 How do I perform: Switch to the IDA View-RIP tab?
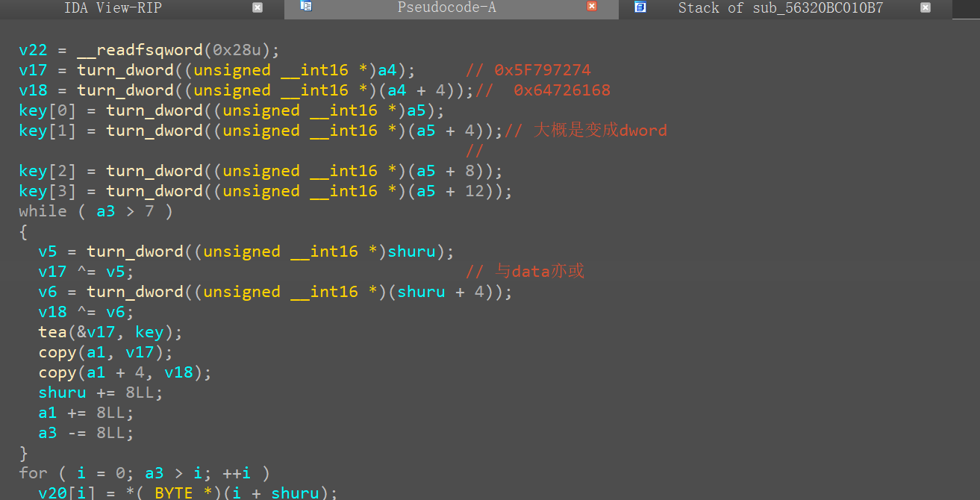tap(113, 8)
